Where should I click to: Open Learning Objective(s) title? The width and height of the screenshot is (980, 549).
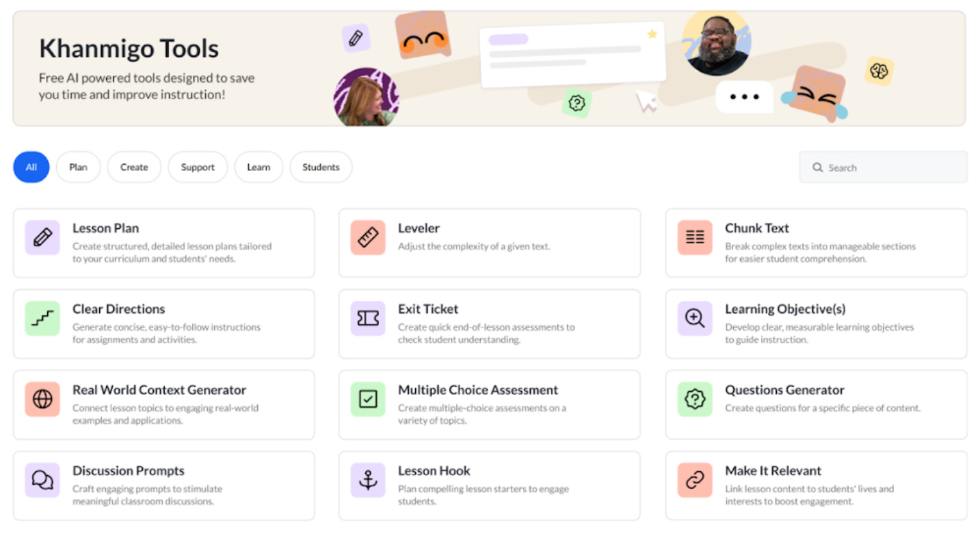tap(785, 309)
